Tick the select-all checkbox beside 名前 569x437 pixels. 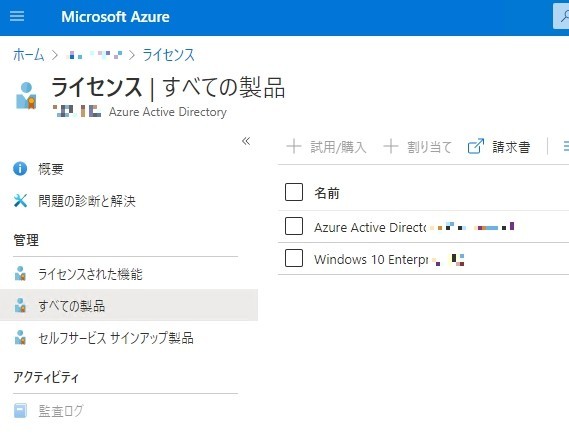[294, 192]
